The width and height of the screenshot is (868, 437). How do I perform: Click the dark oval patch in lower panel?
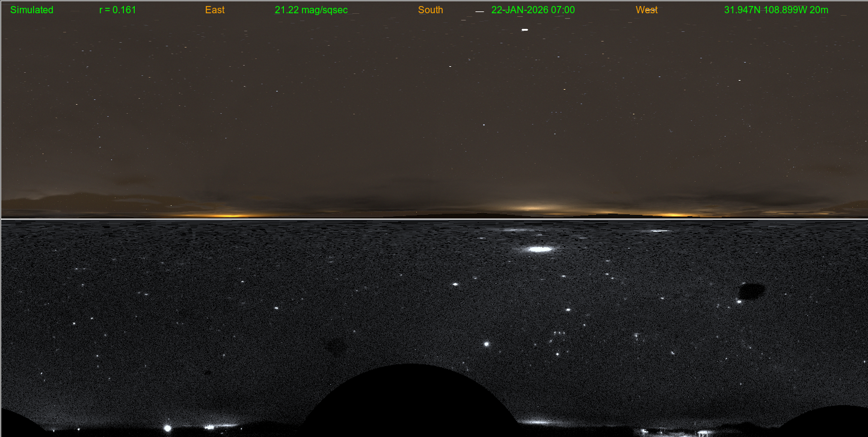(751, 291)
